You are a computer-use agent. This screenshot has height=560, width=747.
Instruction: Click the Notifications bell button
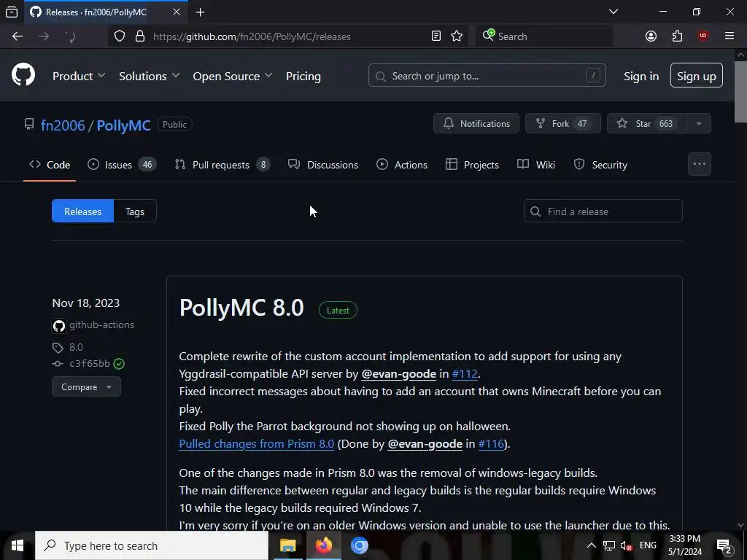pyautogui.click(x=476, y=123)
